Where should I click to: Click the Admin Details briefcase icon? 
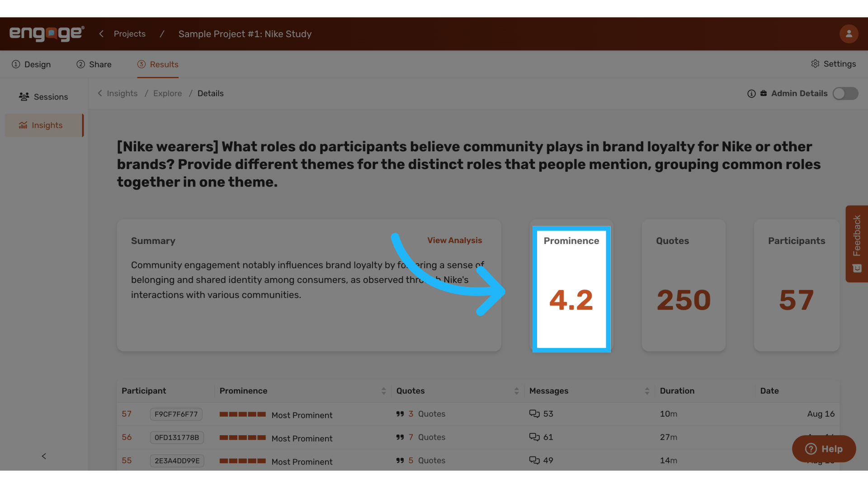coord(764,94)
